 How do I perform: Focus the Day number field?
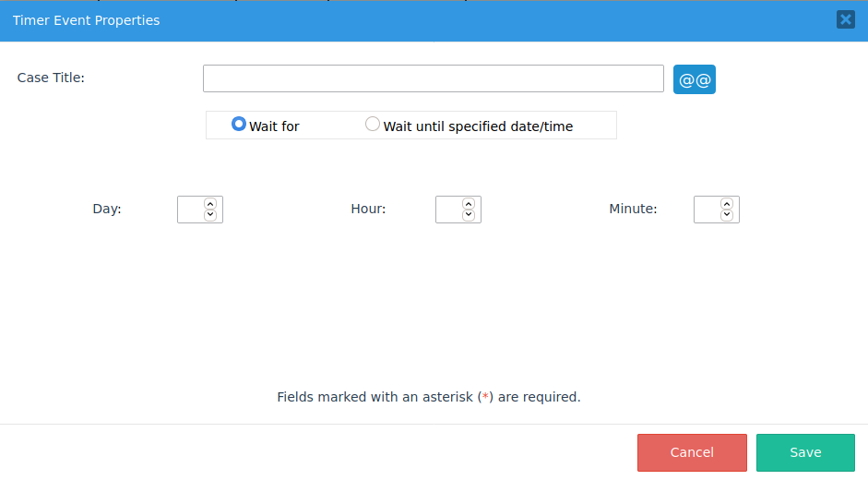[190, 210]
